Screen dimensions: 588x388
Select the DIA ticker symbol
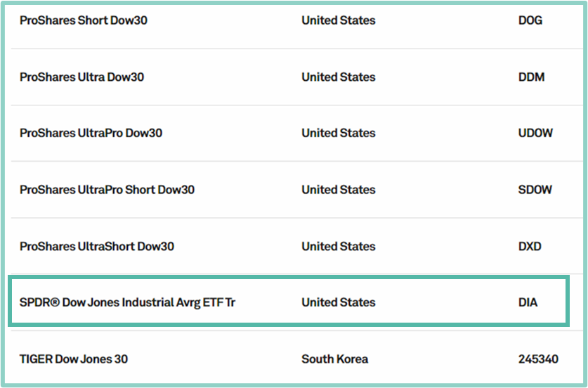tap(528, 302)
